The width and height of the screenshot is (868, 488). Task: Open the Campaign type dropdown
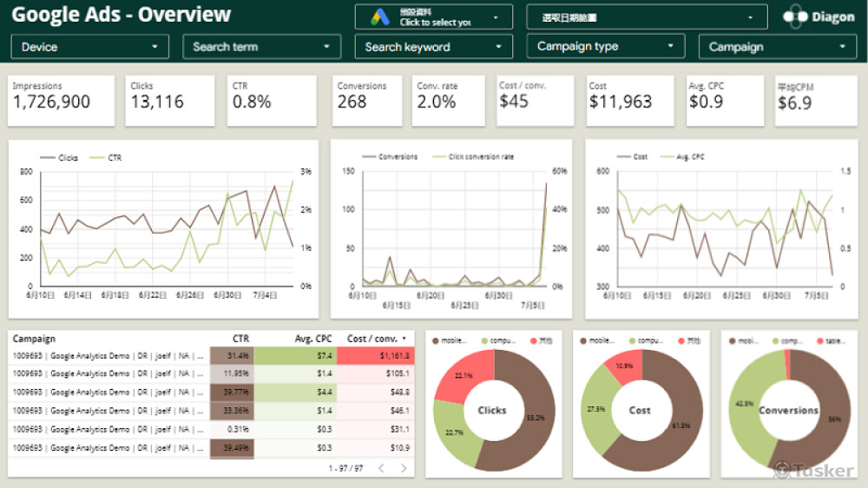click(606, 47)
